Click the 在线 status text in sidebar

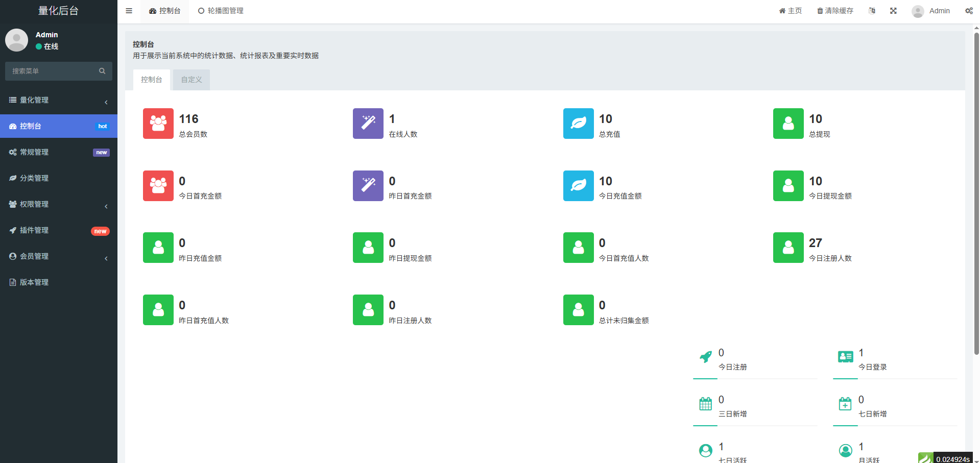(51, 46)
